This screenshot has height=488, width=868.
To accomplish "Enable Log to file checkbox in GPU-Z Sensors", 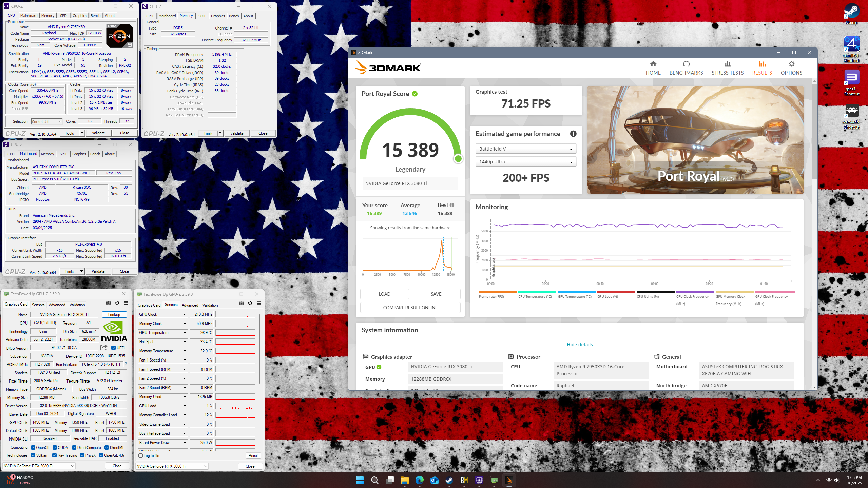I will [140, 455].
